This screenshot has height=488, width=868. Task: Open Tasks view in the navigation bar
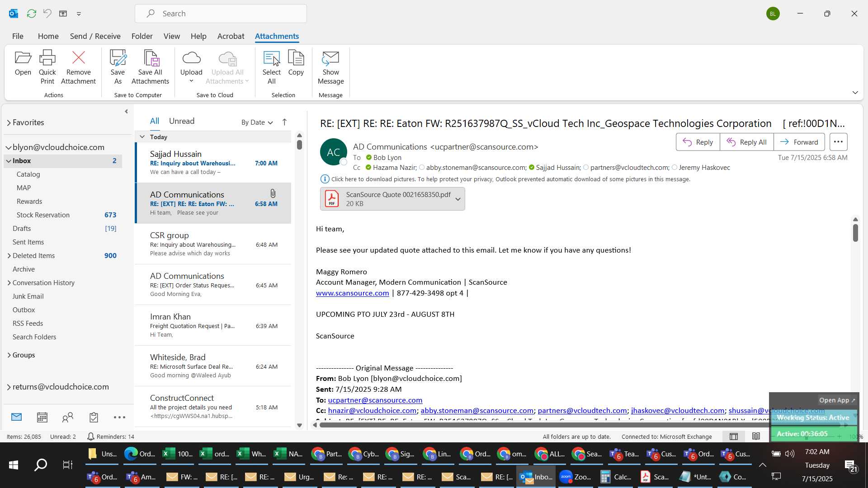pyautogui.click(x=94, y=417)
